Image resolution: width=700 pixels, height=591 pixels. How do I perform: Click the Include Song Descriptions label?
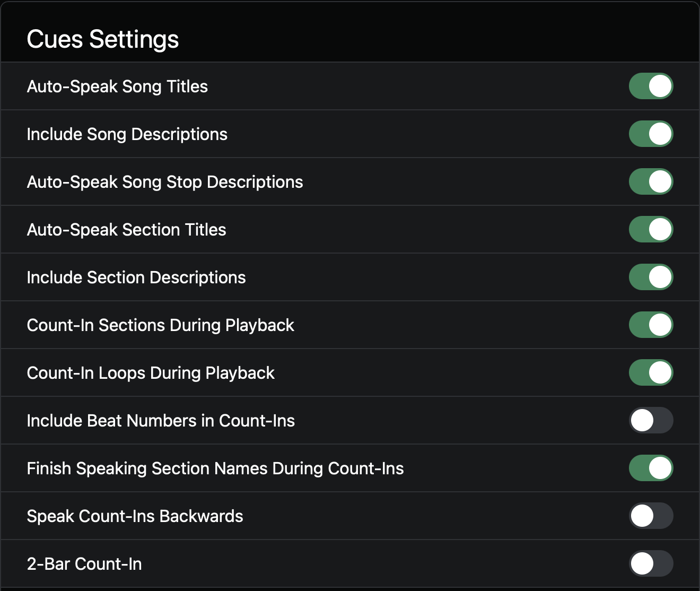pos(127,134)
